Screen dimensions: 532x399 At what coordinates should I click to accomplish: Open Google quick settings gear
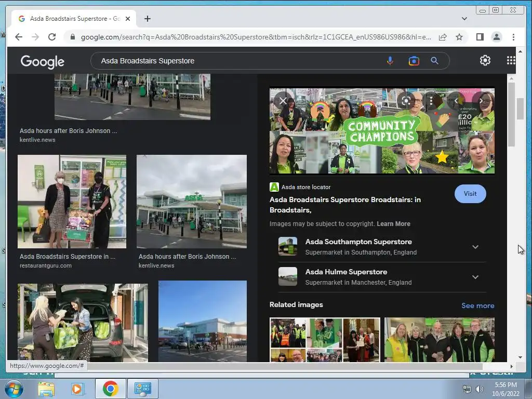pyautogui.click(x=485, y=60)
